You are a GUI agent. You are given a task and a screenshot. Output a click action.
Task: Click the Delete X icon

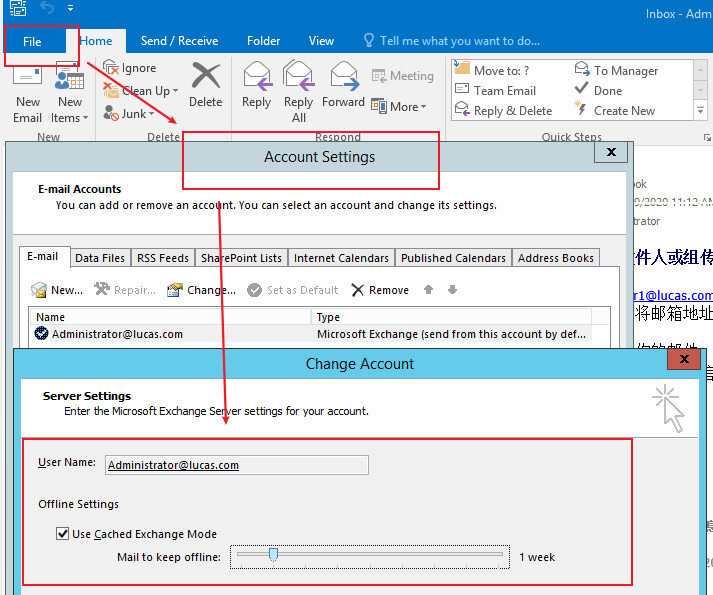(206, 75)
